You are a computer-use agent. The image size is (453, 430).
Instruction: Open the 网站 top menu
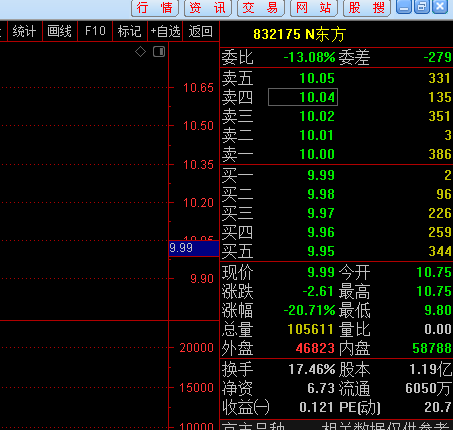[314, 8]
